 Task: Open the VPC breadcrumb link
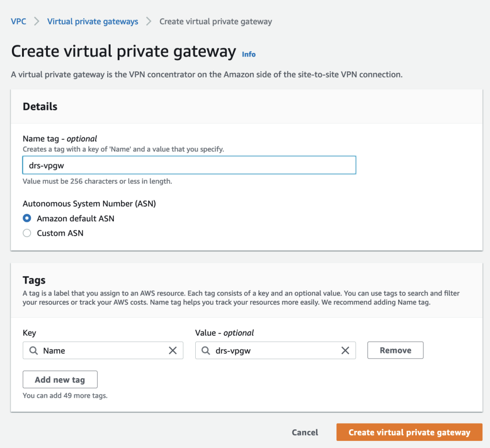tap(19, 21)
